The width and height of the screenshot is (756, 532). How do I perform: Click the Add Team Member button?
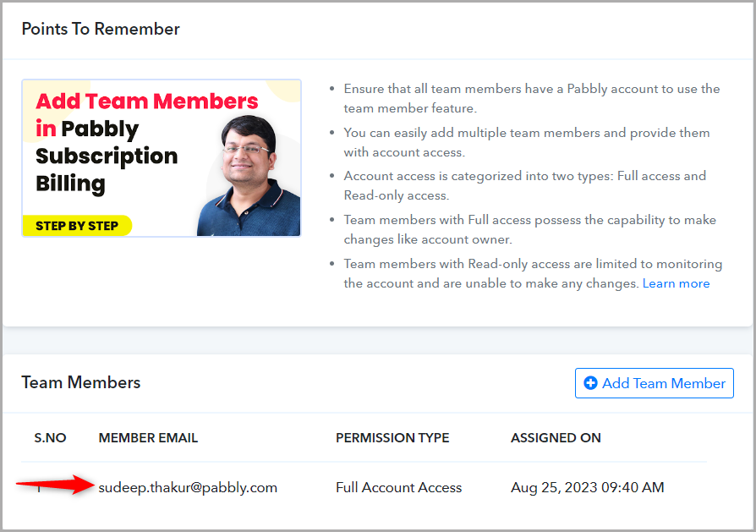(x=654, y=383)
